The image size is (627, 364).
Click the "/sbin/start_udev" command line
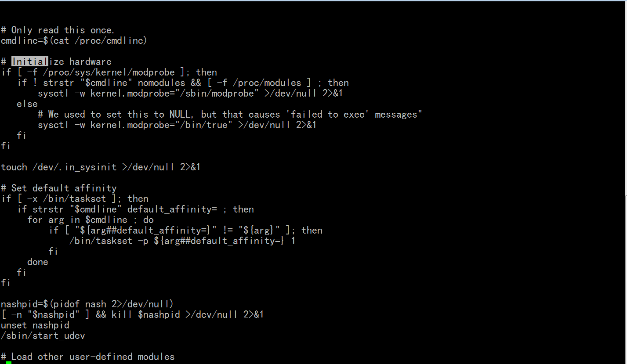[43, 336]
